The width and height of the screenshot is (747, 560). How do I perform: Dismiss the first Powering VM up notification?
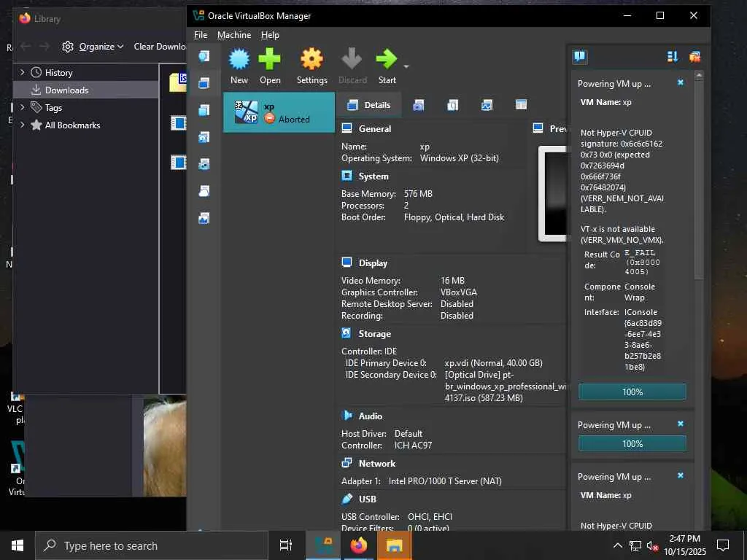681,82
